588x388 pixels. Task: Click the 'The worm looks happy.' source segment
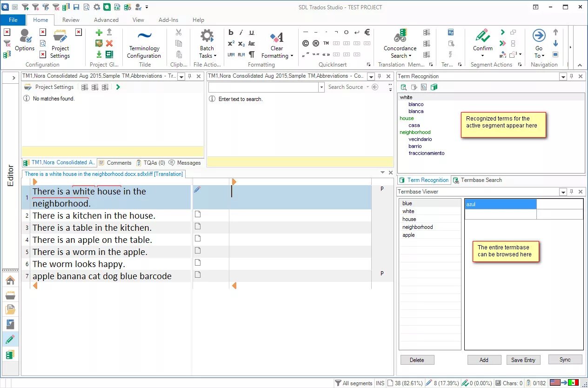click(x=79, y=264)
